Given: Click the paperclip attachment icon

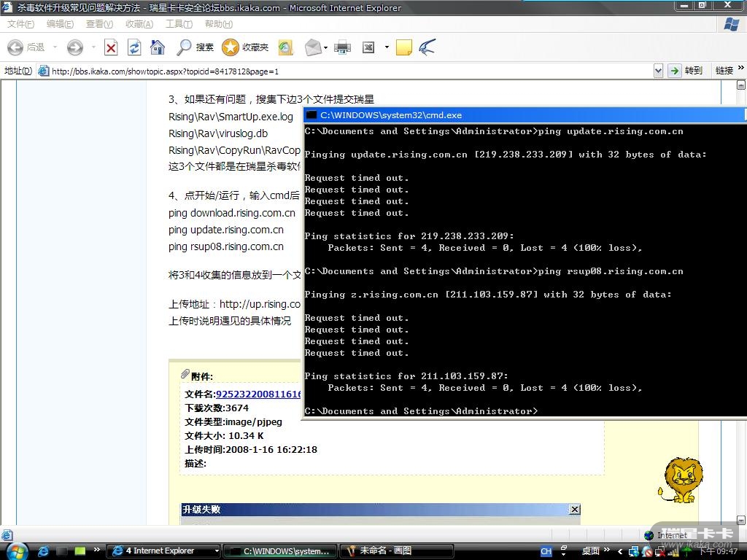Looking at the screenshot, I should (x=185, y=375).
